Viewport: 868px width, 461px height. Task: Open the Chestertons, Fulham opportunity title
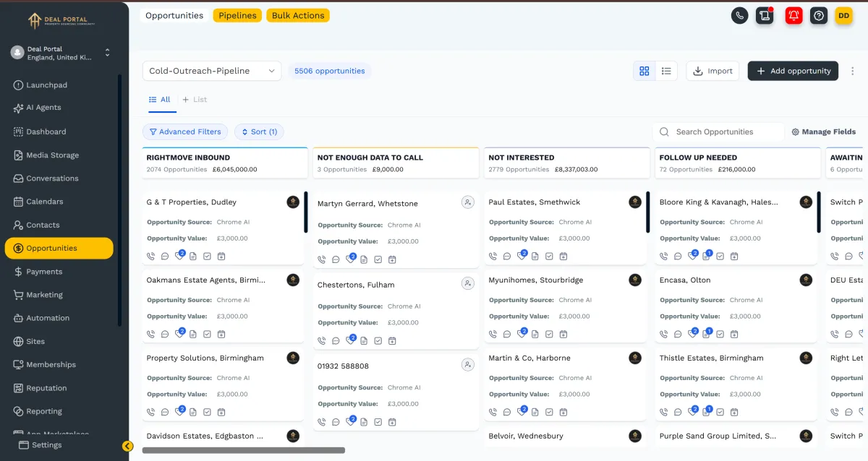[x=356, y=285]
